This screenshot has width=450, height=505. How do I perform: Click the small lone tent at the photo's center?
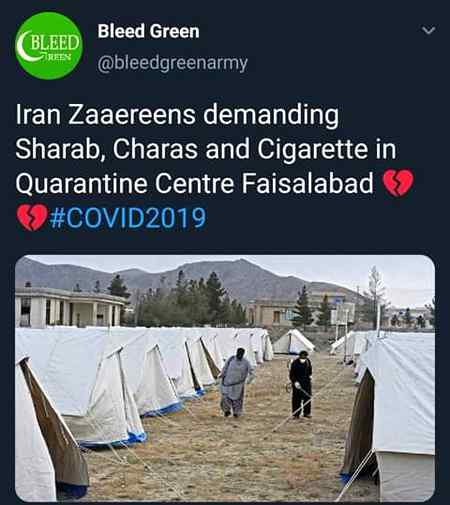[293, 342]
